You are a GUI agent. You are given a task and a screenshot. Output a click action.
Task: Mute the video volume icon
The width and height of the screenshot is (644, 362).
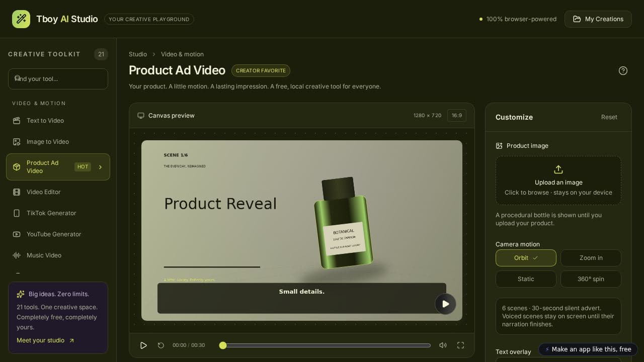(x=443, y=345)
